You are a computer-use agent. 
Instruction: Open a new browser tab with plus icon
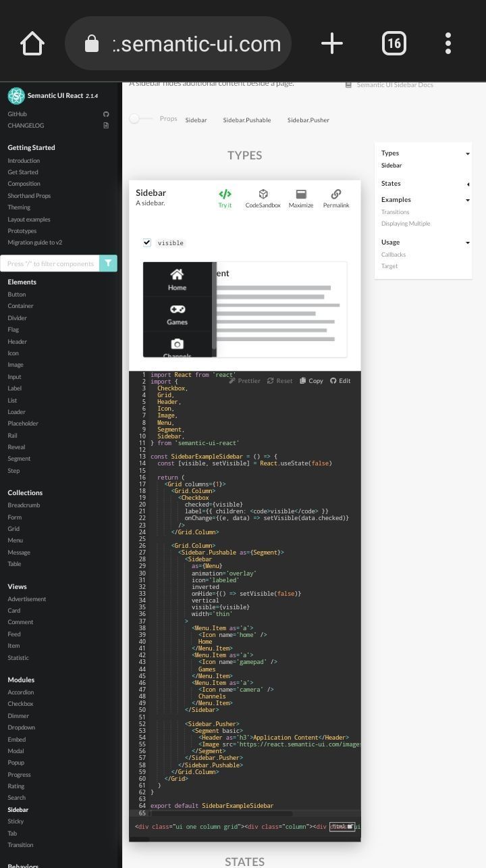click(331, 44)
